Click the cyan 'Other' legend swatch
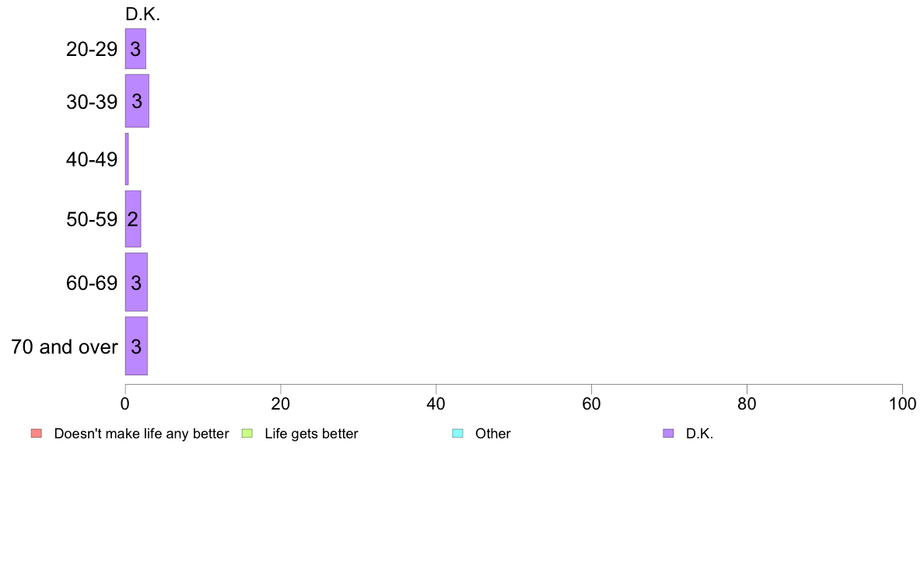The height and width of the screenshot is (572, 924). pos(458,434)
